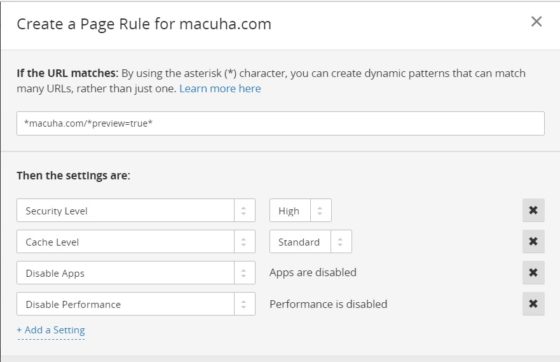Open the Cache Level setting dropdown
The image size is (560, 362).
(x=136, y=242)
